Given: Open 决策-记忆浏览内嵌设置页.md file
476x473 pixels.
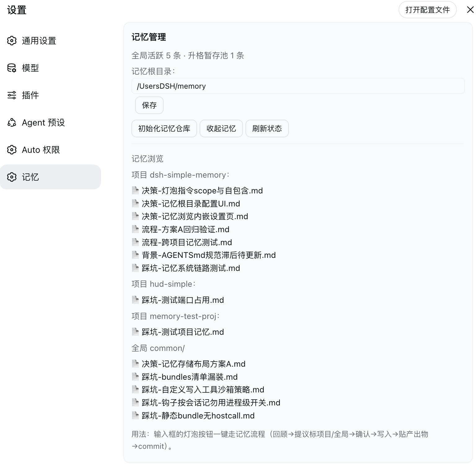Looking at the screenshot, I should point(195,216).
